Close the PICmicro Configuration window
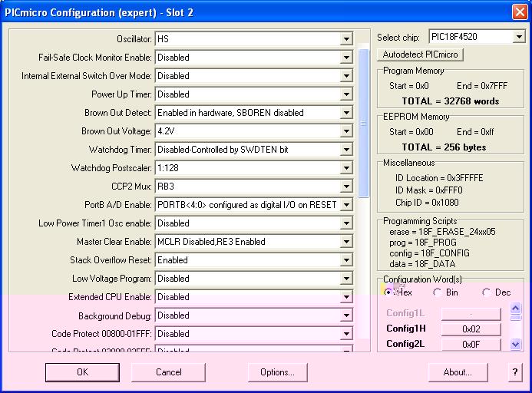Screen dimensions: 532x393 tap(520, 12)
